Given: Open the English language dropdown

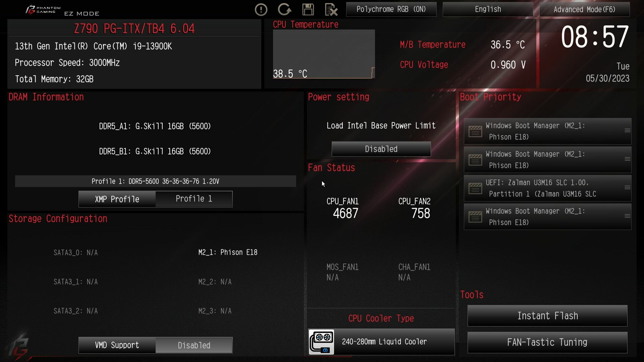Looking at the screenshot, I should 488,9.
